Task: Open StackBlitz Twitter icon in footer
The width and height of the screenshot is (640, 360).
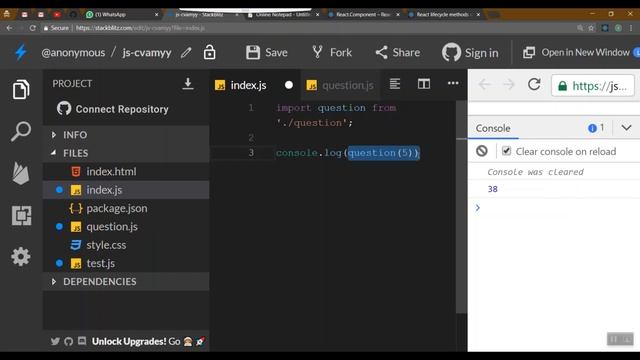Action: point(55,341)
